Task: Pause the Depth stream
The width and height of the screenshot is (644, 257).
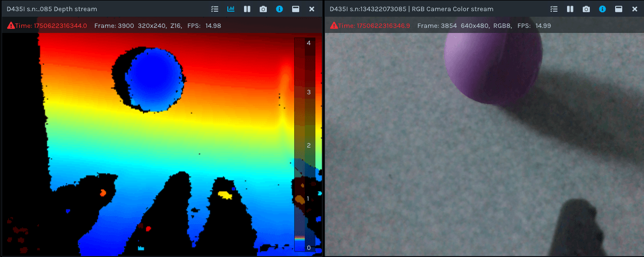Action: point(247,9)
